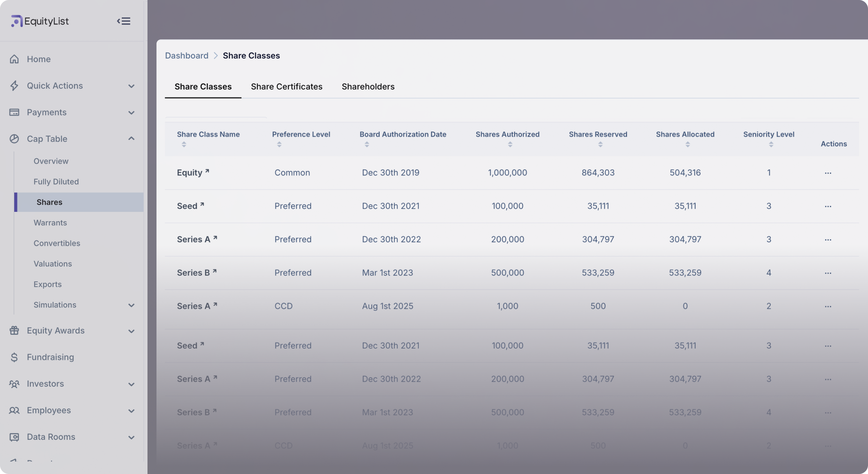This screenshot has width=868, height=474.
Task: Open the Warrants page in Cap Table
Action: pos(50,223)
